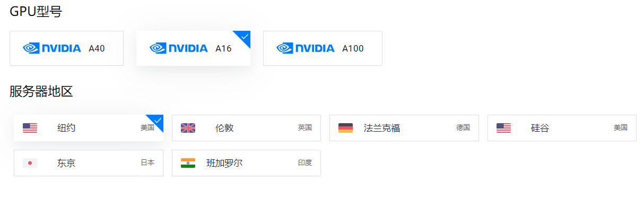Click the German flag icon beside 法兰克福

345,128
